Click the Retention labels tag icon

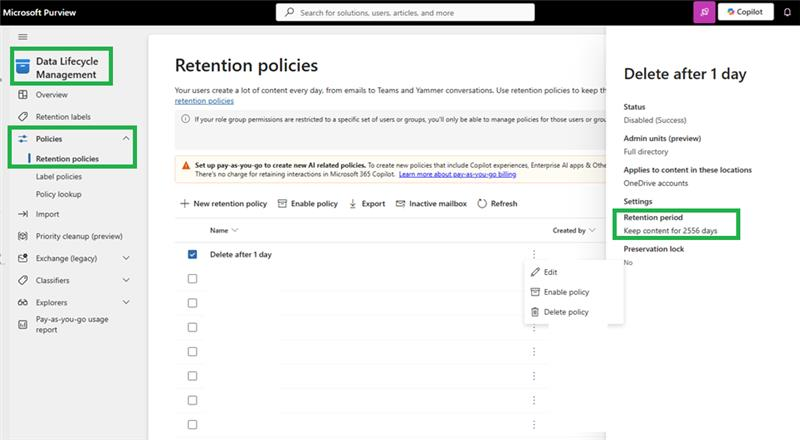pyautogui.click(x=23, y=116)
